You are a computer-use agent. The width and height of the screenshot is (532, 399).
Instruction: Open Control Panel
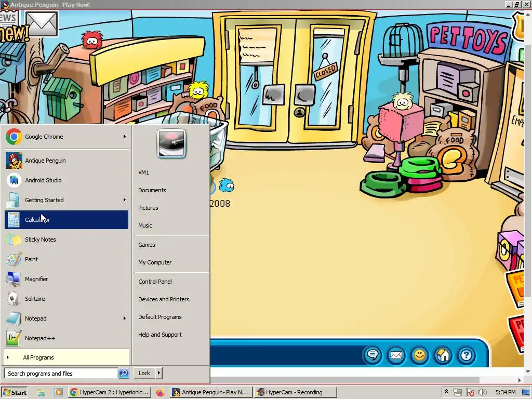click(171, 282)
